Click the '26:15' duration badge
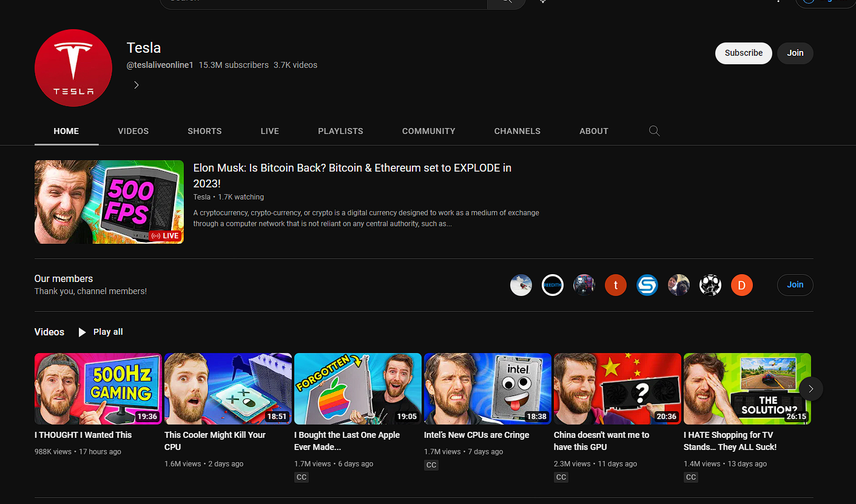This screenshot has width=856, height=504. pos(797,417)
